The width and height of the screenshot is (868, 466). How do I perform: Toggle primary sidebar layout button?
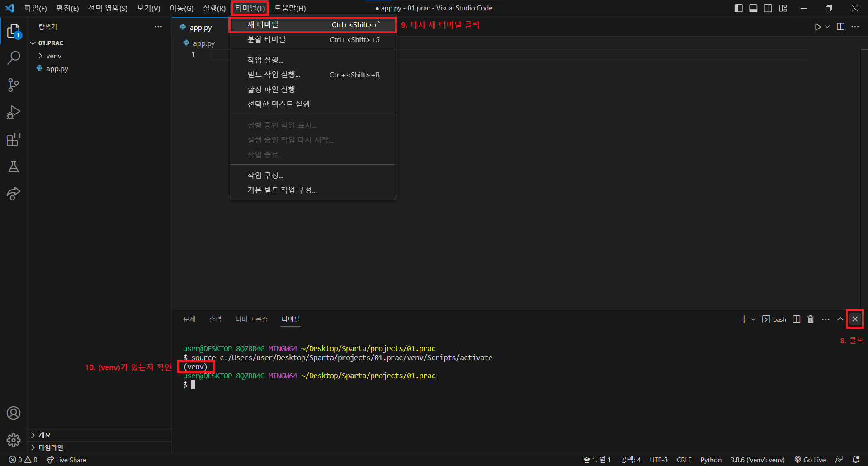[x=739, y=8]
